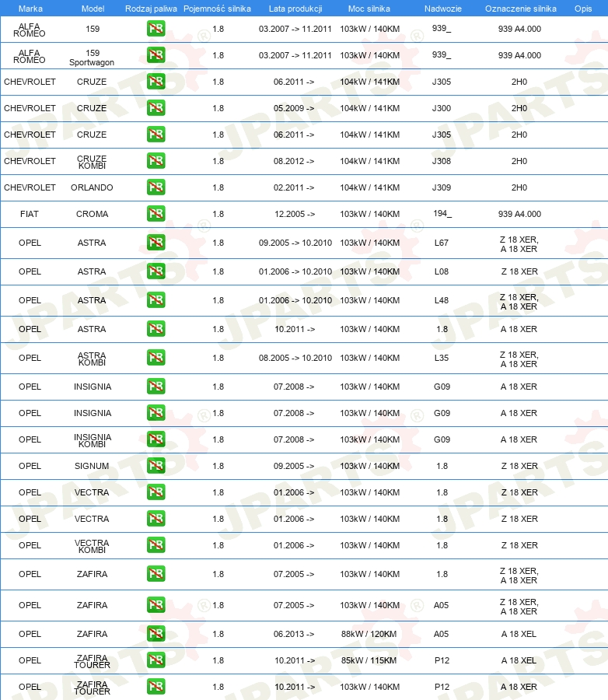Click the "08.2005 -> 10.2010" date cell
The image size is (608, 700).
(x=295, y=358)
